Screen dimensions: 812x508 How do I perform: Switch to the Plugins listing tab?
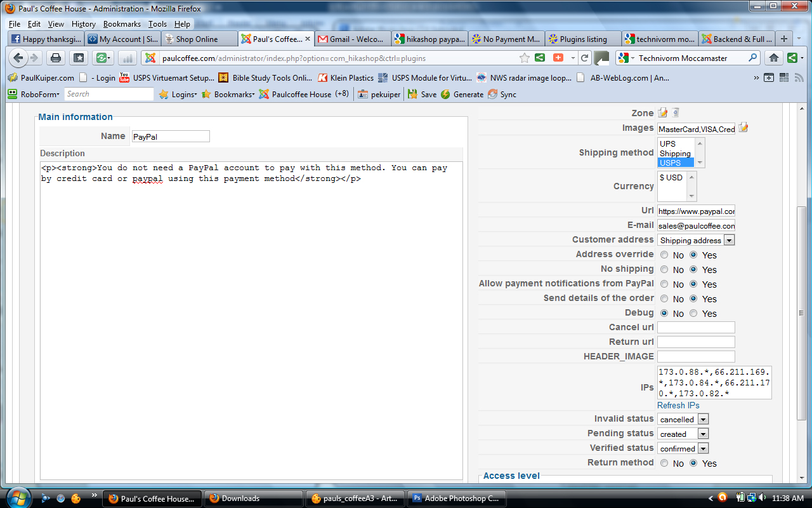582,39
